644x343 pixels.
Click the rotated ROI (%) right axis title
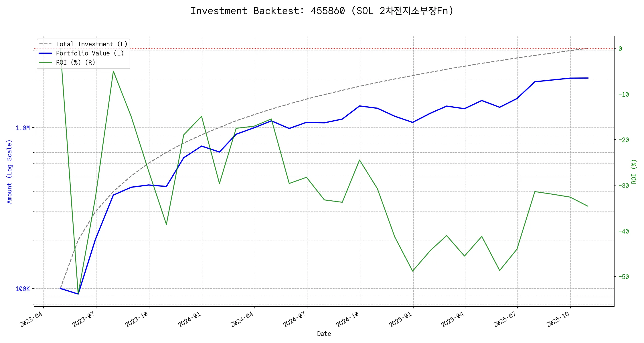coord(634,171)
